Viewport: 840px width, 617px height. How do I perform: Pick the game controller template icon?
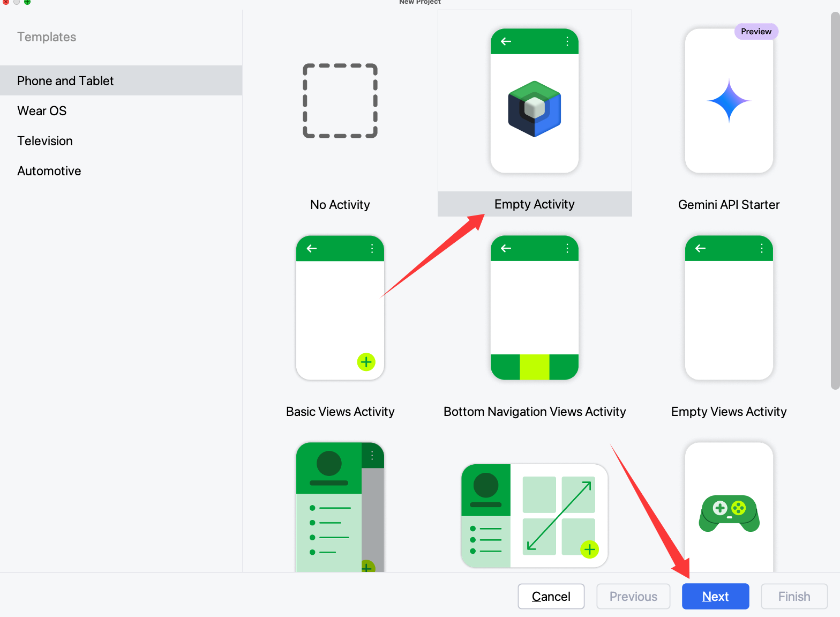point(729,512)
